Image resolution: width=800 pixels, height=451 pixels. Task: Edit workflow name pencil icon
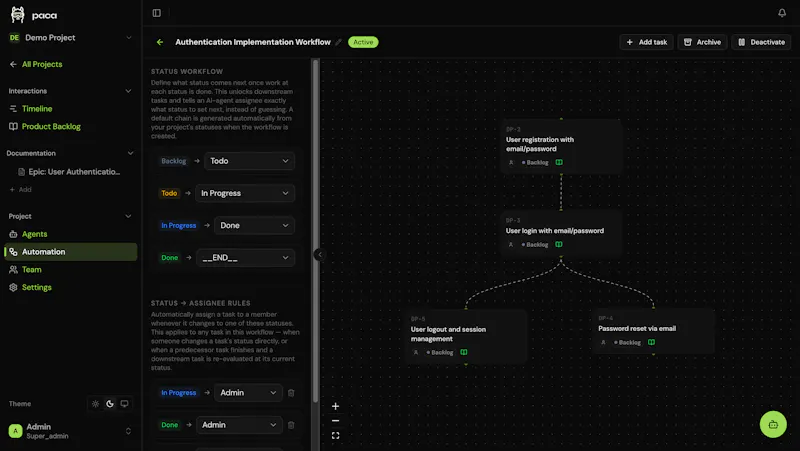point(338,42)
